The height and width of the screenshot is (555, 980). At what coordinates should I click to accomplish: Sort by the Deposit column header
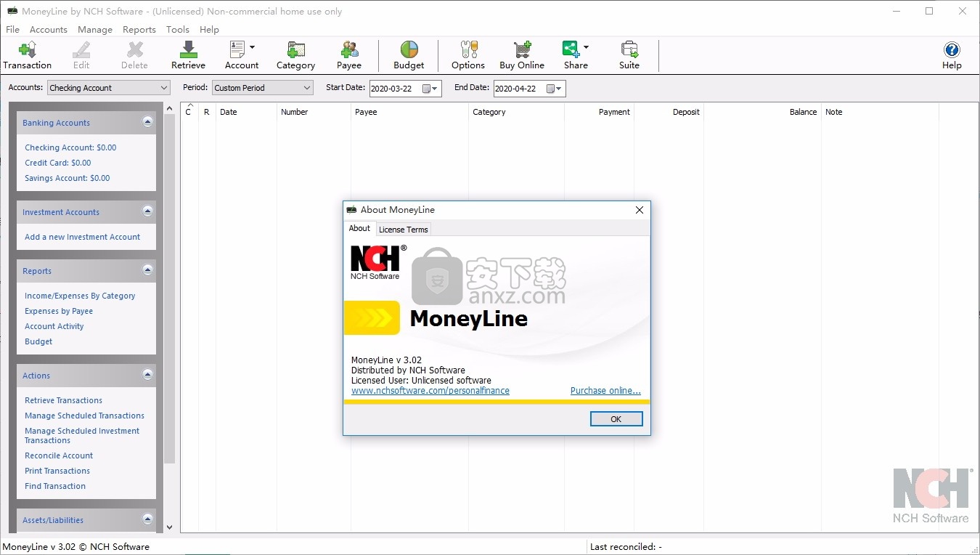[x=669, y=112]
